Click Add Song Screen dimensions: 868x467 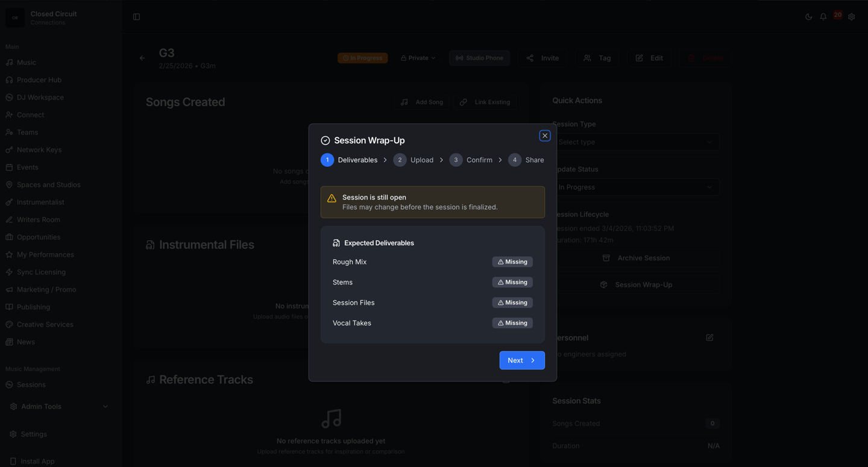(422, 102)
